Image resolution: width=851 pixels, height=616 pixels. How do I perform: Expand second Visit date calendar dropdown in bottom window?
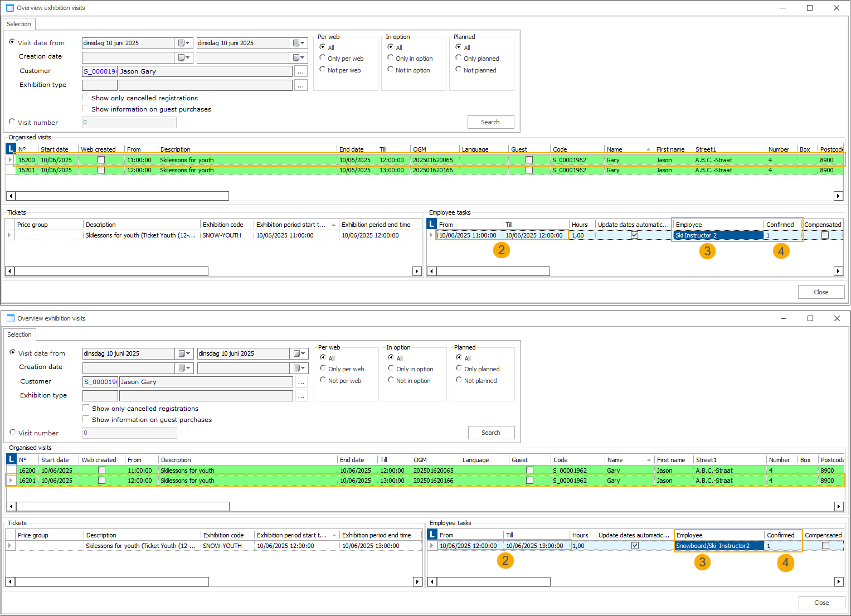299,353
